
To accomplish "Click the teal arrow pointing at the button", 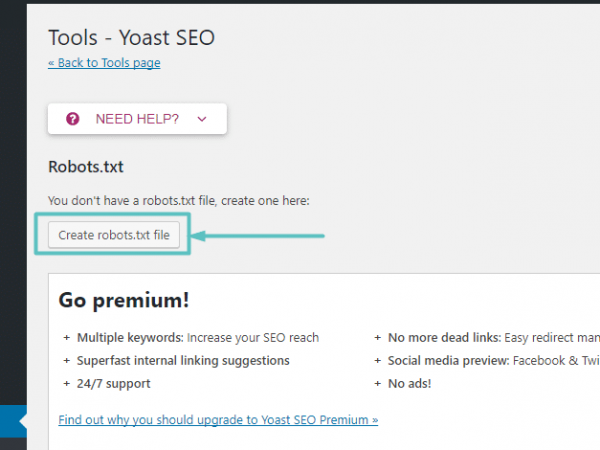I will click(260, 236).
